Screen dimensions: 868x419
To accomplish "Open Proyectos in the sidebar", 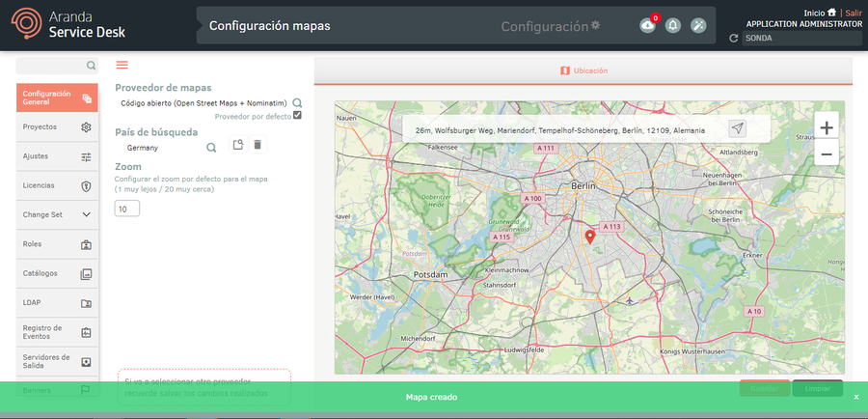I will 57,126.
